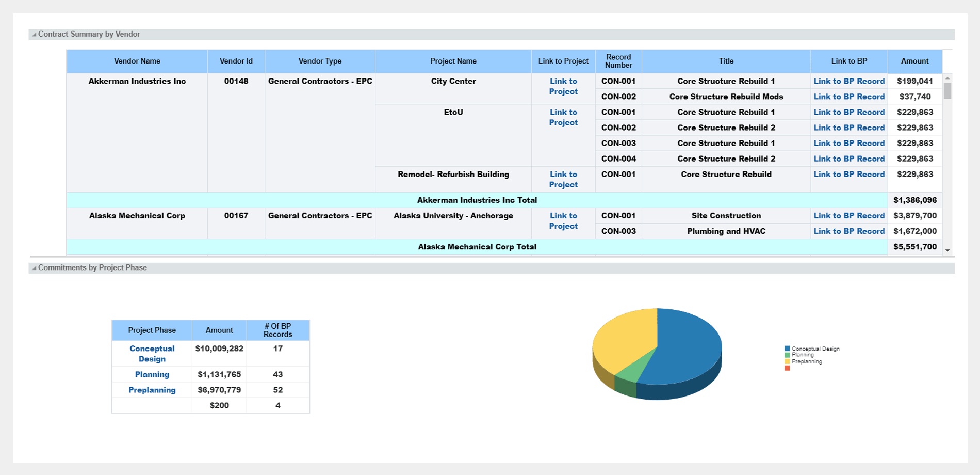Collapse the Contract Summary by Vendor section
Viewport: 980px width, 475px height.
click(34, 35)
